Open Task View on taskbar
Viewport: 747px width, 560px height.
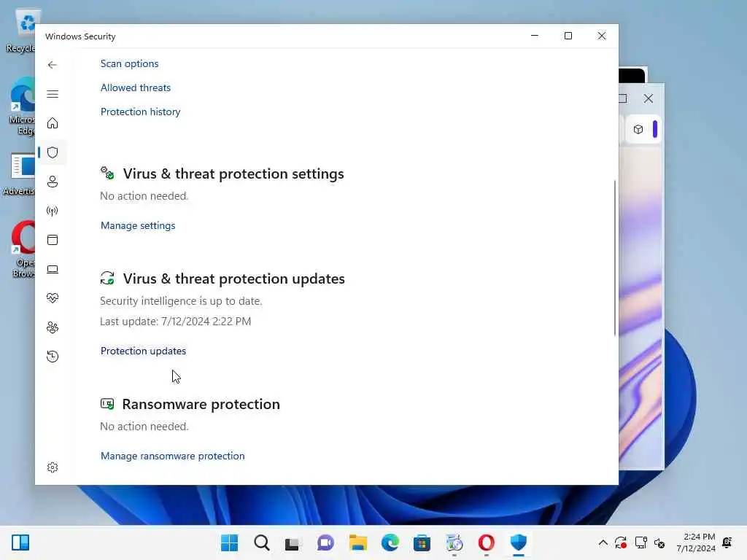[292, 543]
